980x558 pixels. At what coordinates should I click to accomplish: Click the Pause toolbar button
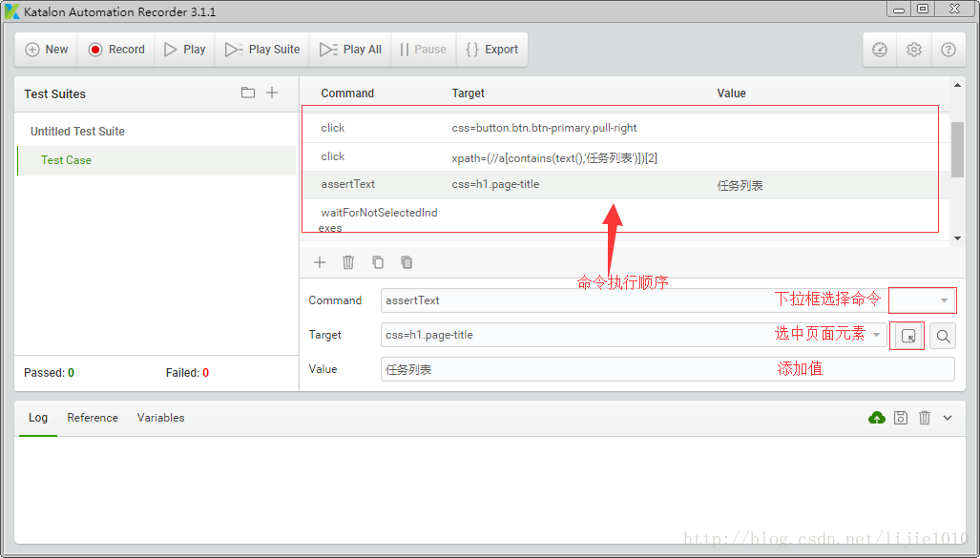pyautogui.click(x=424, y=50)
